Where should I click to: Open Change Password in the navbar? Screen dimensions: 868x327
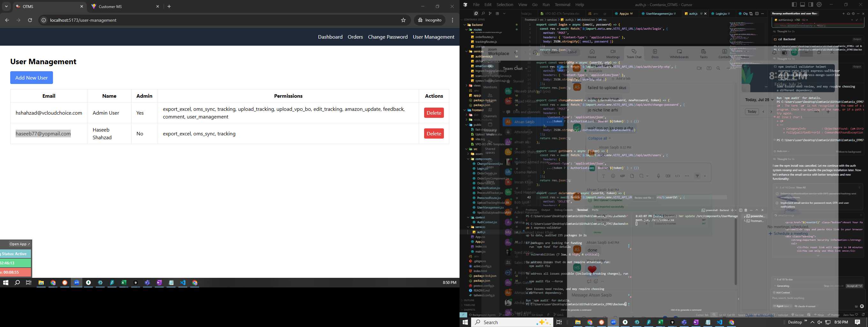coord(387,37)
